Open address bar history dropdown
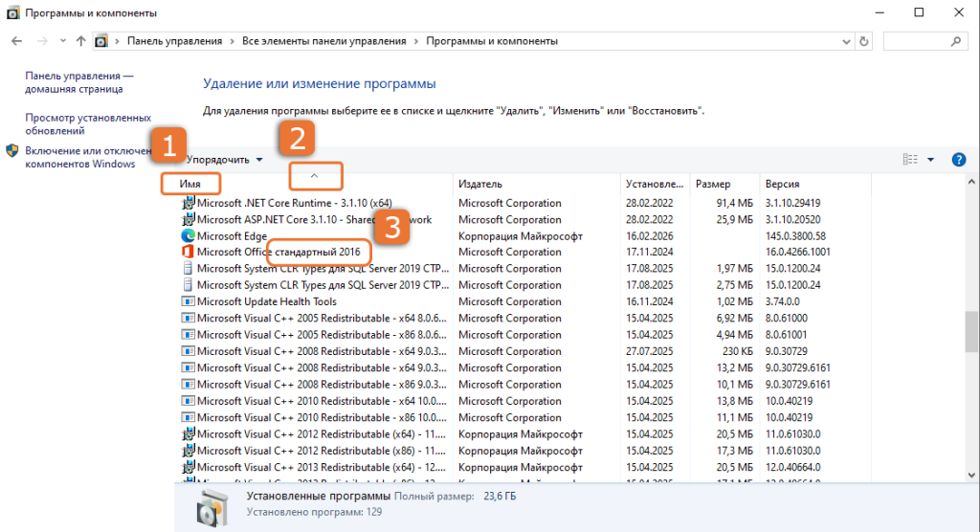This screenshot has width=980, height=532. (x=846, y=42)
